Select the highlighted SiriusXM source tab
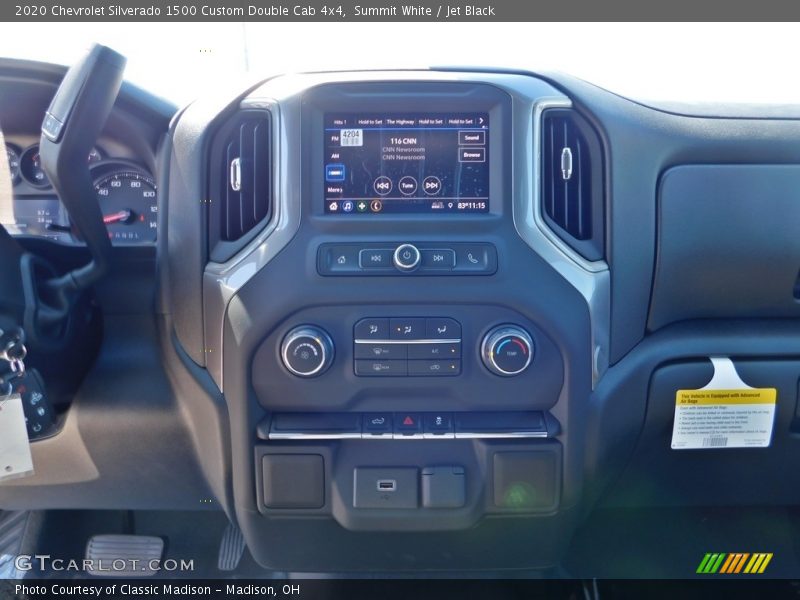800x600 pixels. point(335,173)
